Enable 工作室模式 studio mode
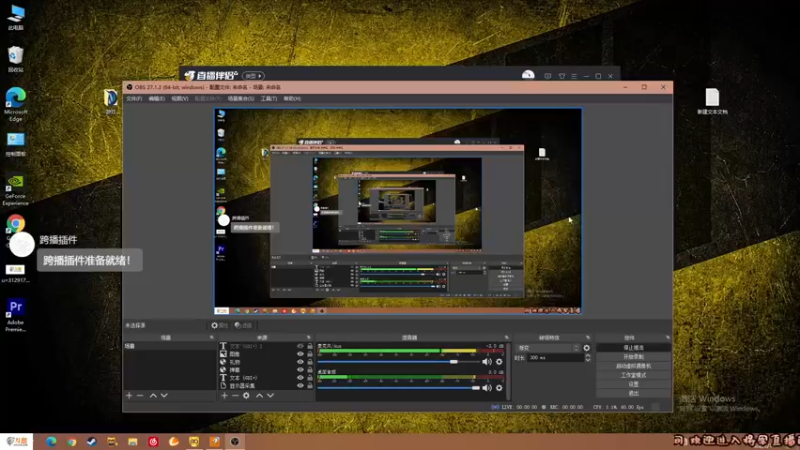The width and height of the screenshot is (800, 450). coord(633,375)
